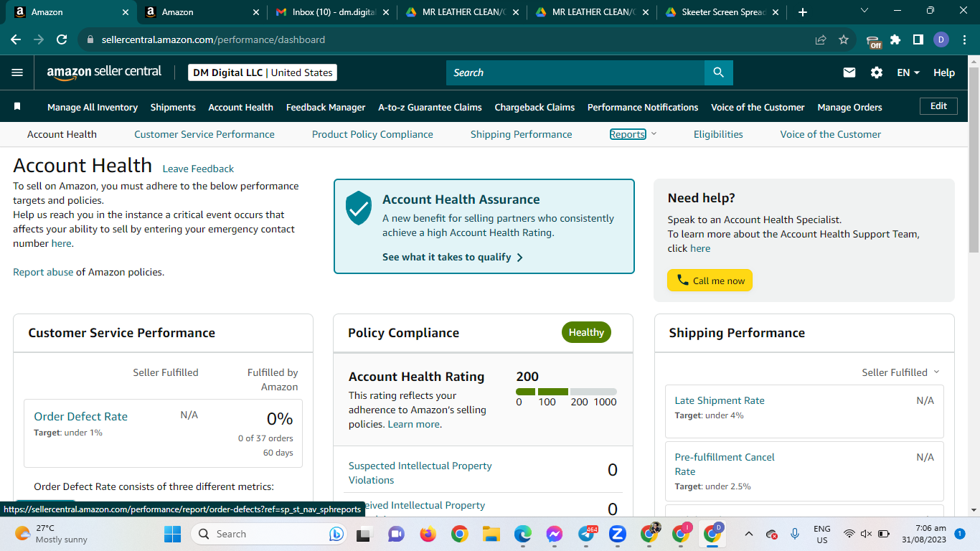Image resolution: width=980 pixels, height=551 pixels.
Task: Click Learn more under Account Health Rating
Action: 414,424
